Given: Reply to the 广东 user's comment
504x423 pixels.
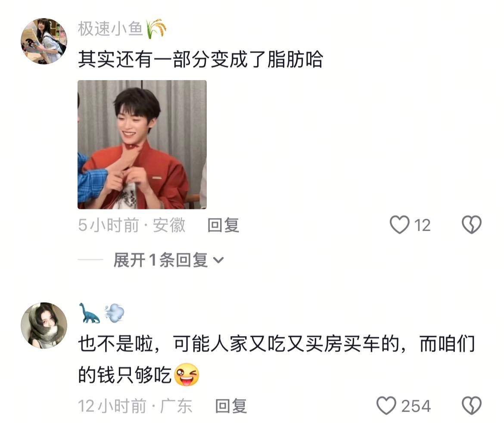Looking at the screenshot, I should point(231,406).
